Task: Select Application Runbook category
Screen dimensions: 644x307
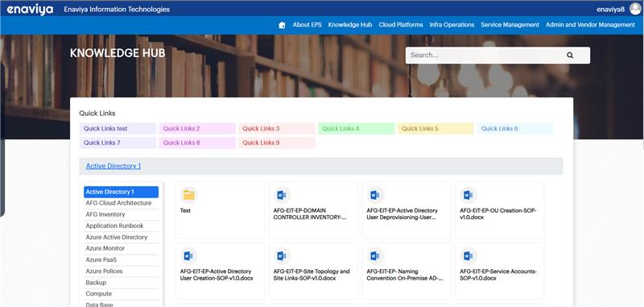Action: click(x=122, y=226)
